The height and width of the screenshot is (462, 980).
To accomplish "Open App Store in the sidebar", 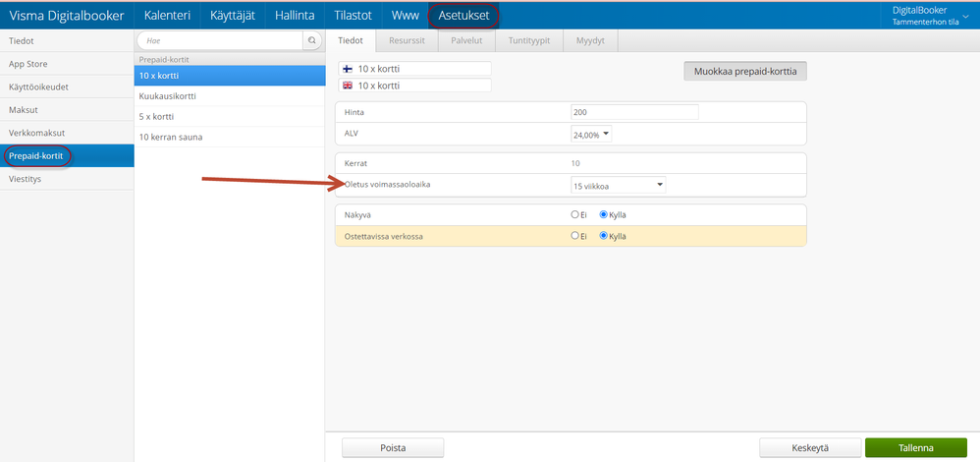I will pos(67,64).
